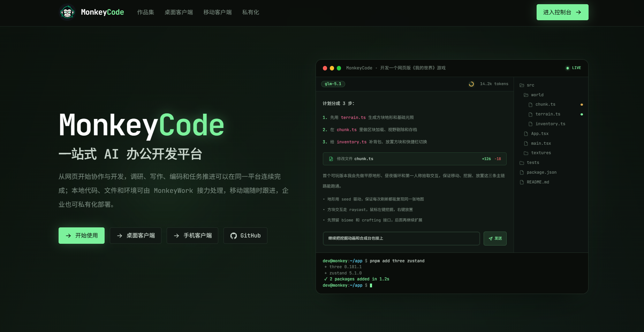Click the 手机客户端 button
This screenshot has width=644, height=332.
point(192,235)
